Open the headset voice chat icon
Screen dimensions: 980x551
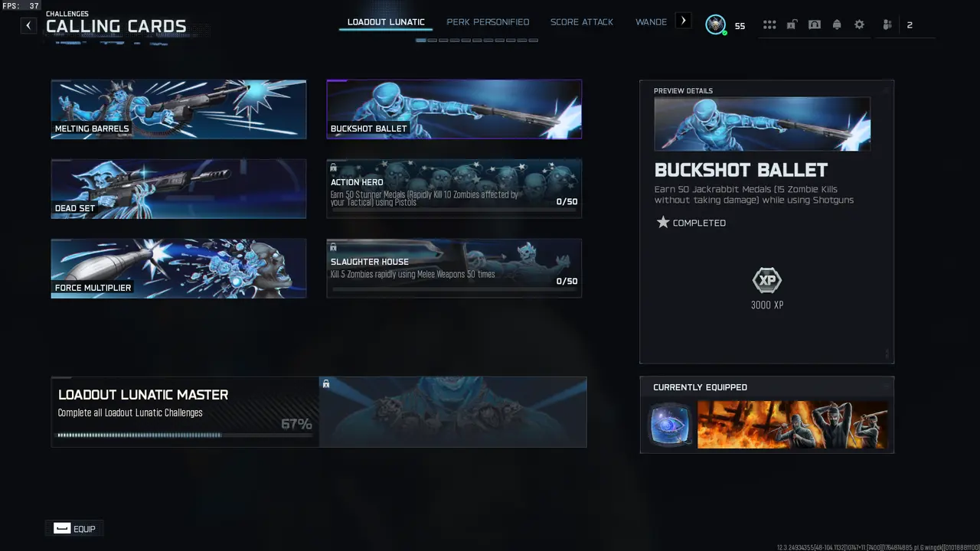[815, 24]
